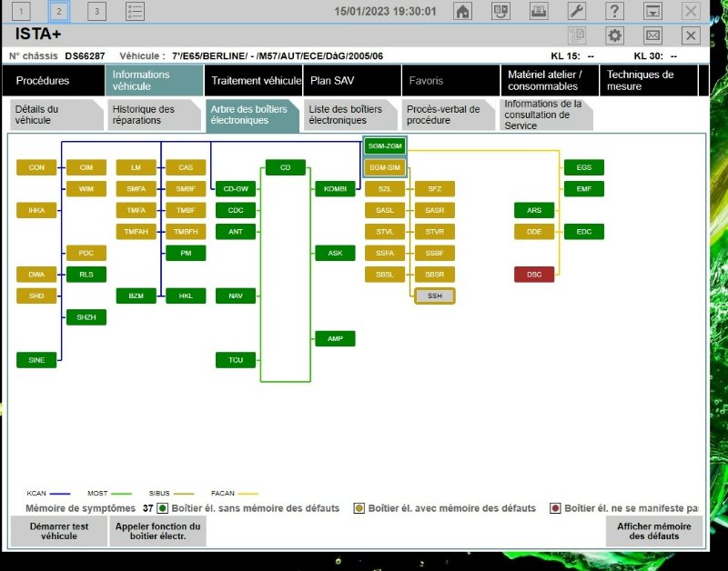Open Traitement véhicule tab
728x571 pixels.
pos(254,80)
